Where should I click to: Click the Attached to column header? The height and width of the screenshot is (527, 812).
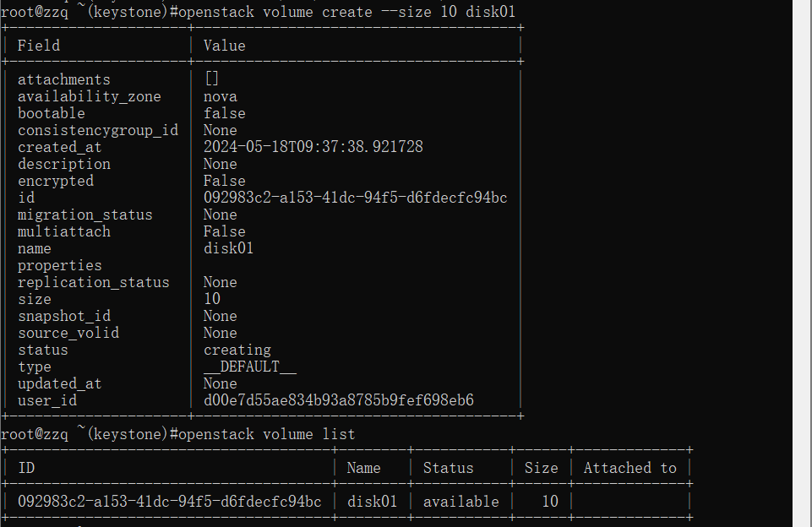click(x=630, y=468)
